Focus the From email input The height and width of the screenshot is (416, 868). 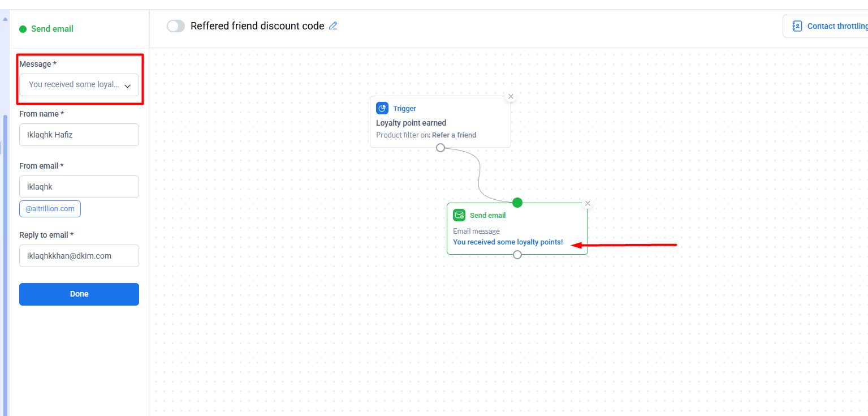(79, 187)
